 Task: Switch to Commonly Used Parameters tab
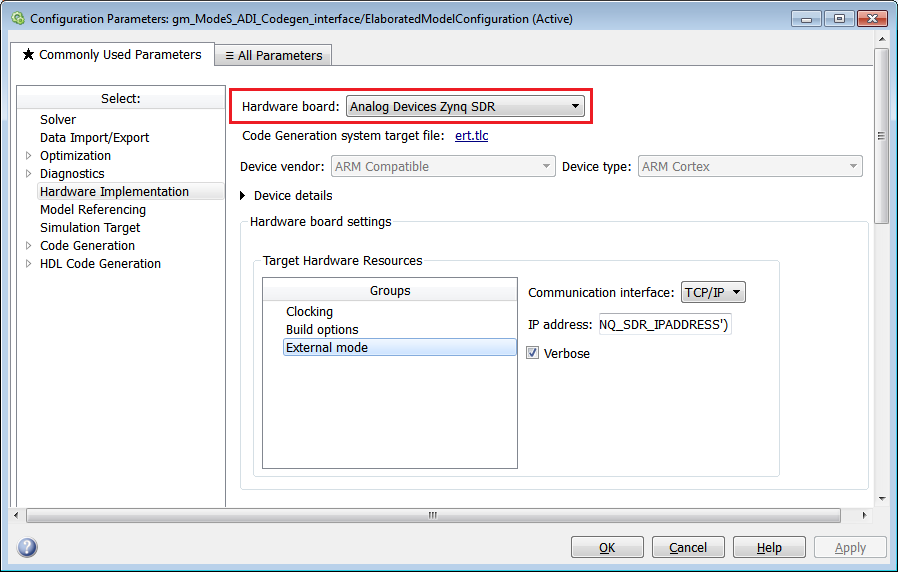tap(112, 54)
